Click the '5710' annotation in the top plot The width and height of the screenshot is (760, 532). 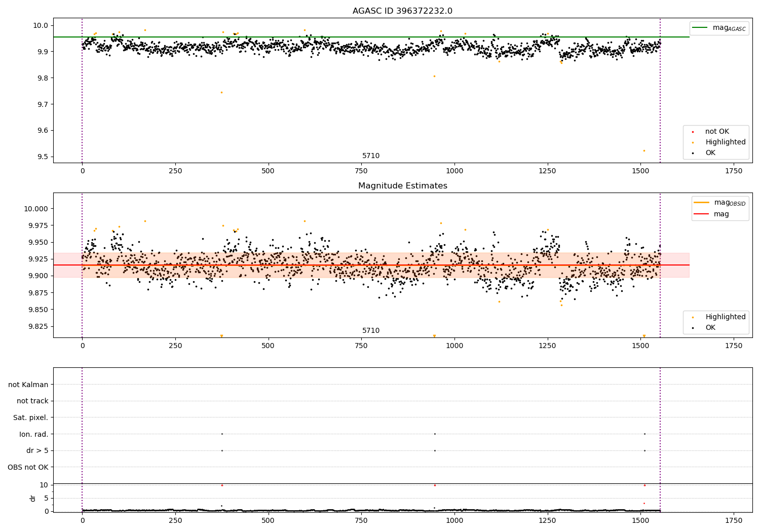tap(371, 156)
